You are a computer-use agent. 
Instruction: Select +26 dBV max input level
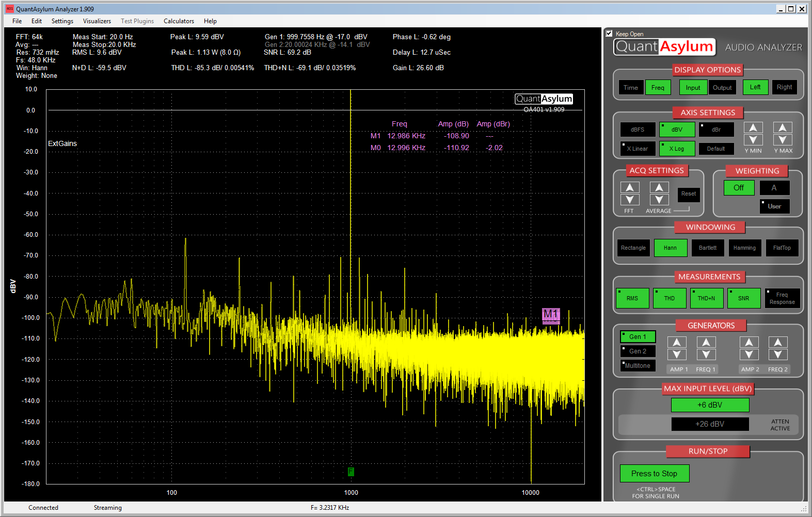pos(710,424)
